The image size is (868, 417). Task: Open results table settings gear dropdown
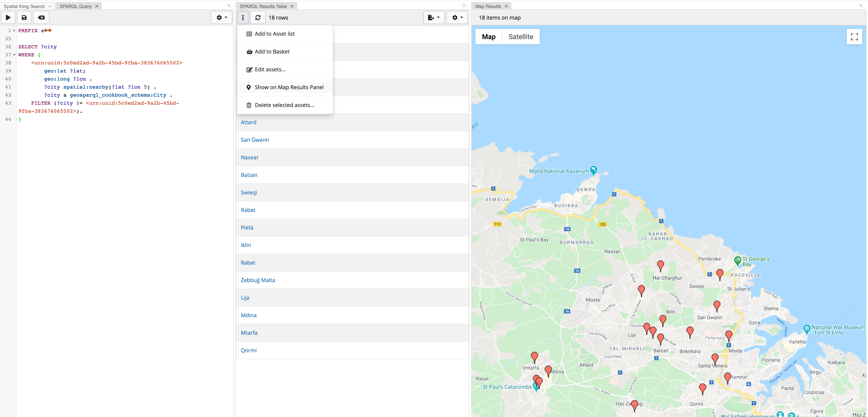(x=457, y=18)
